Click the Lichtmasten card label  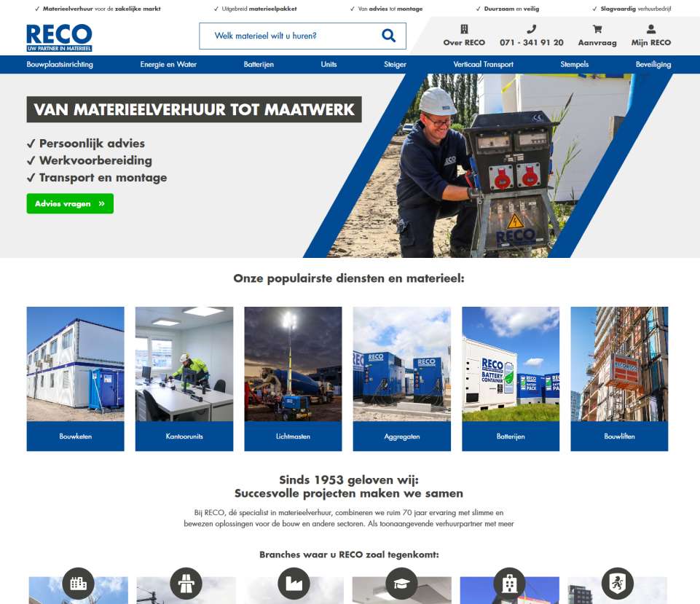(293, 436)
